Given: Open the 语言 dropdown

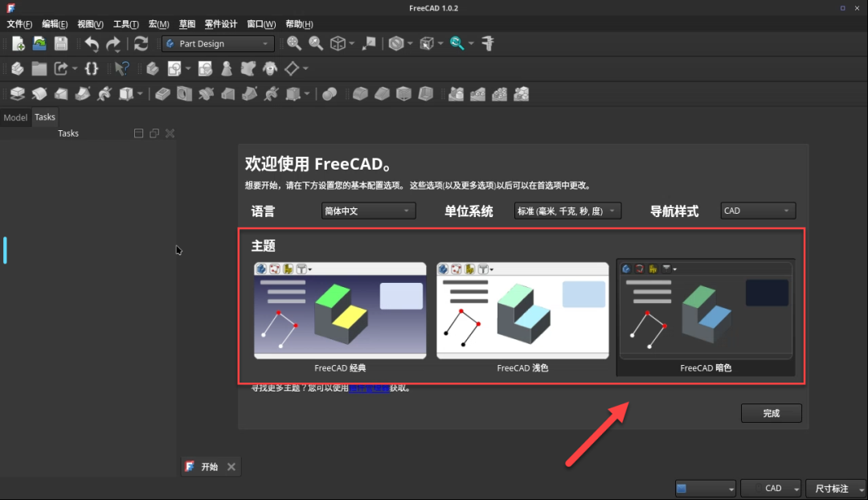Looking at the screenshot, I should [367, 211].
